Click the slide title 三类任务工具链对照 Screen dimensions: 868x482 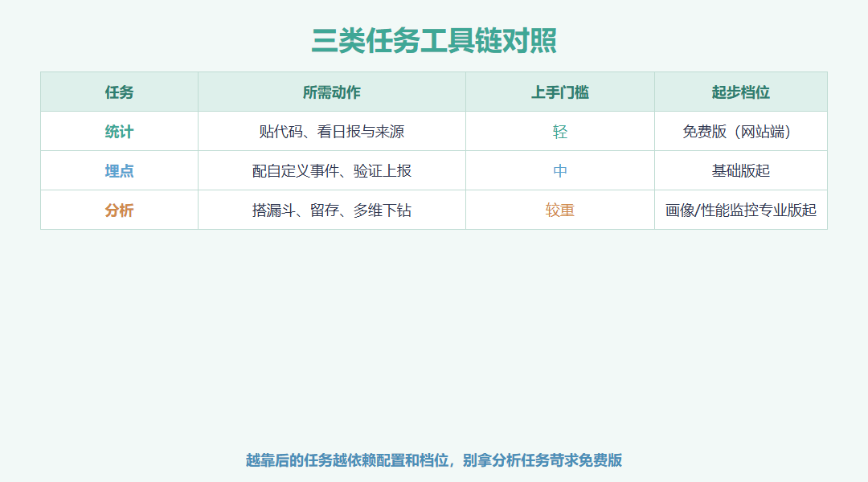[434, 41]
